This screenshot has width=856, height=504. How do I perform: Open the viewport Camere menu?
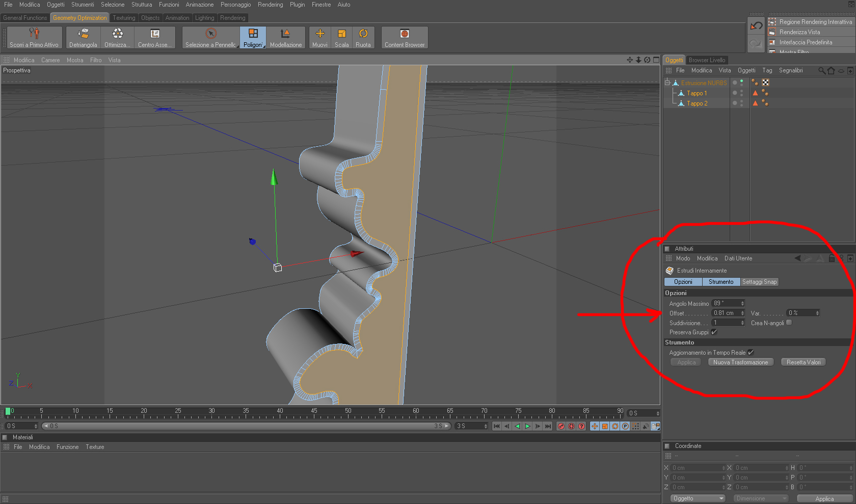(x=50, y=60)
